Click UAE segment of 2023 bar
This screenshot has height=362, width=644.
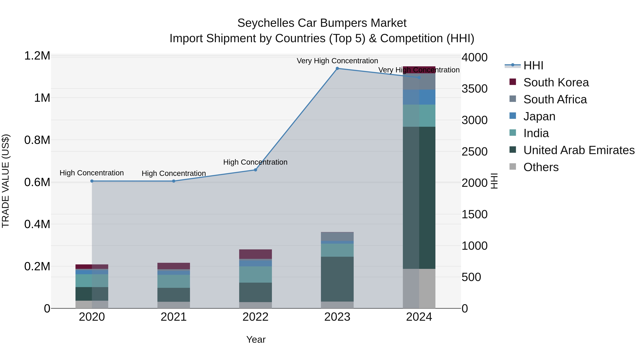337,279
